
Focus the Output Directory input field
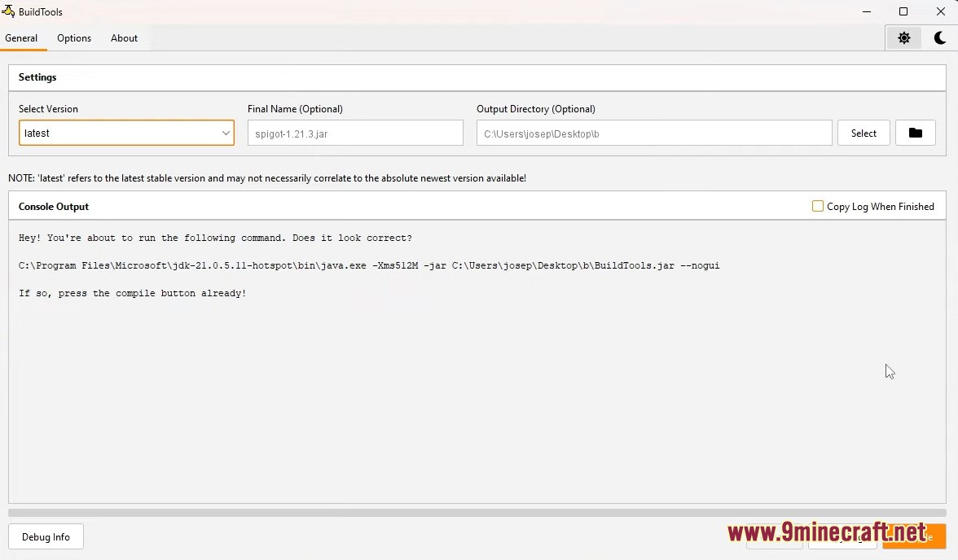654,133
